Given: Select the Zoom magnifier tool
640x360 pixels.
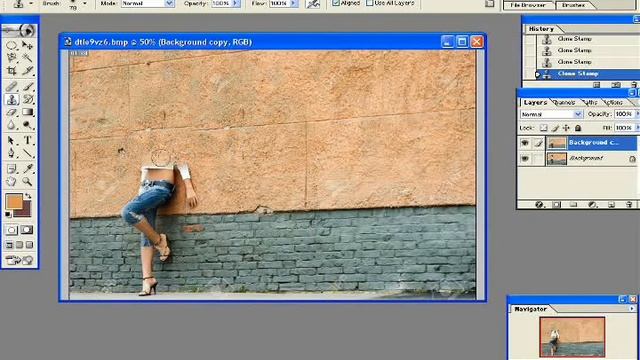Looking at the screenshot, I should 27,181.
